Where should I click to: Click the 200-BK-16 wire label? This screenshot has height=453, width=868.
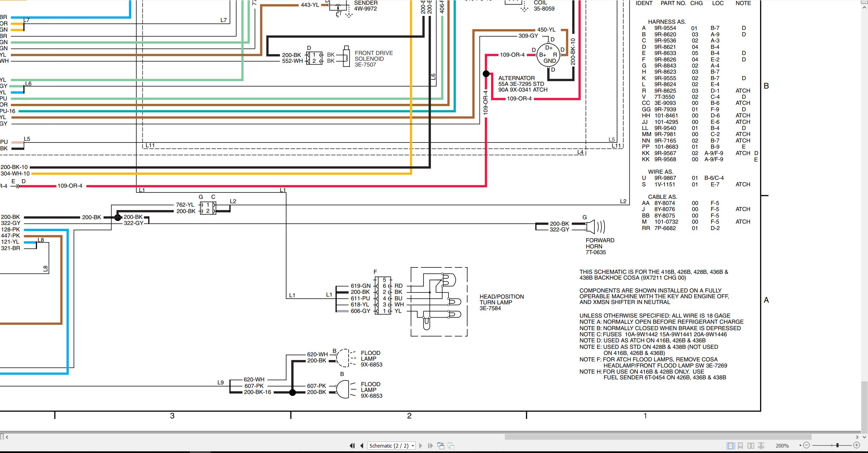click(x=257, y=392)
